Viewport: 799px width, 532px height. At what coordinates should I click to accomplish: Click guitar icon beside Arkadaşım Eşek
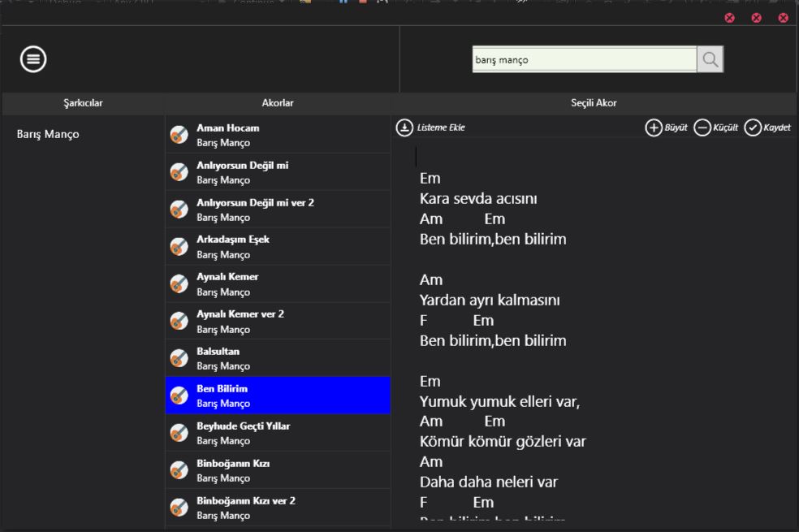179,247
